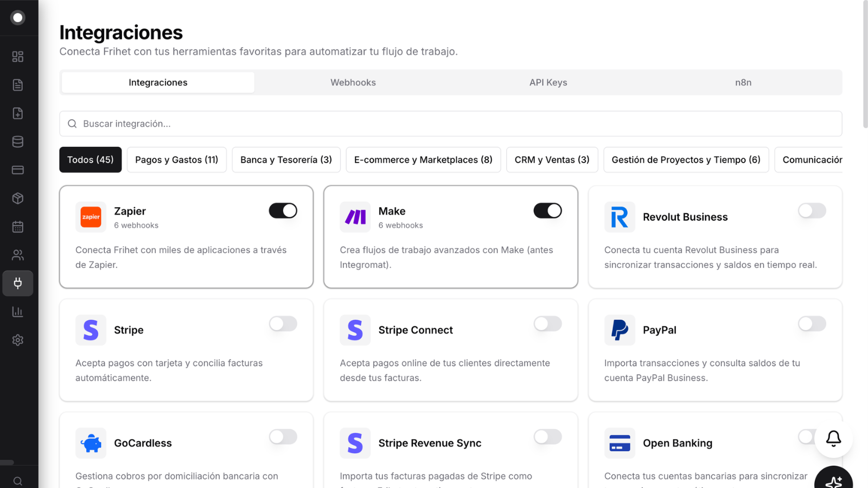Image resolution: width=868 pixels, height=488 pixels.
Task: Filter by E-commerce y Marketplaces (8)
Action: click(423, 160)
